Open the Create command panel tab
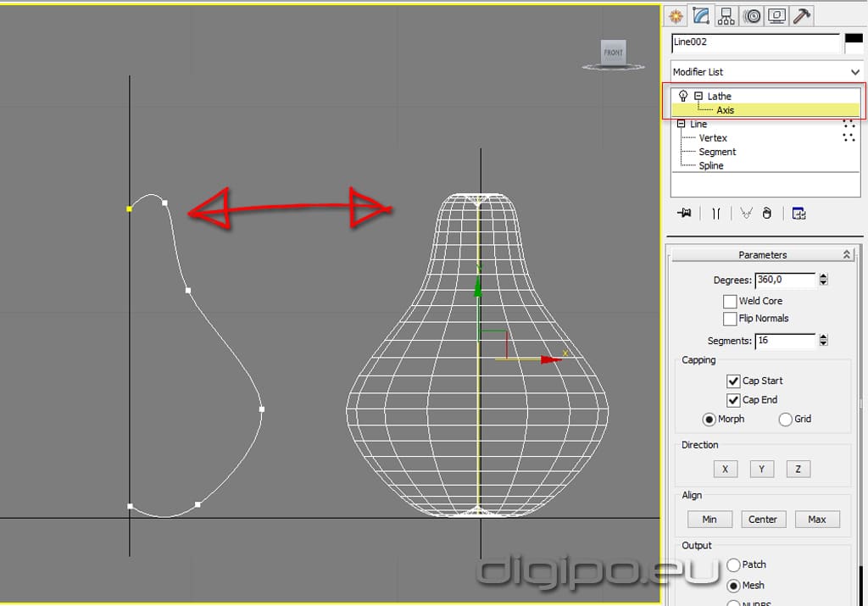Viewport: 868px width, 606px height. coord(676,15)
